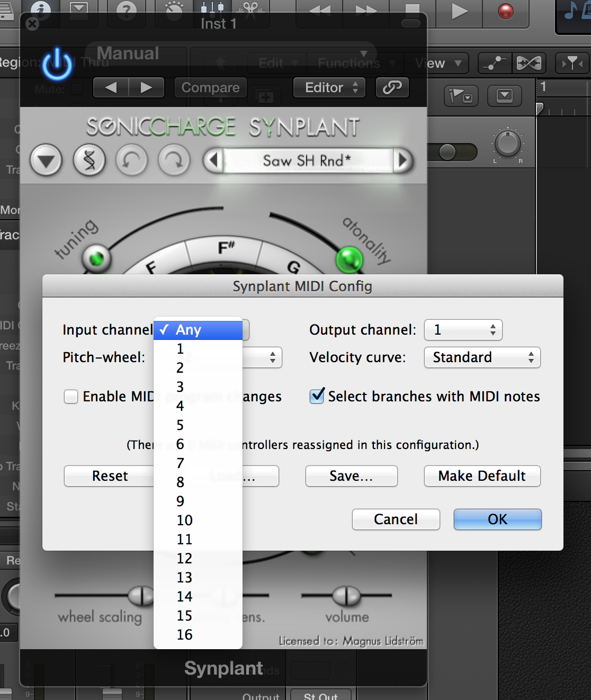The width and height of the screenshot is (591, 700).
Task: Open the Velocity curve Standard dropdown
Action: (482, 357)
